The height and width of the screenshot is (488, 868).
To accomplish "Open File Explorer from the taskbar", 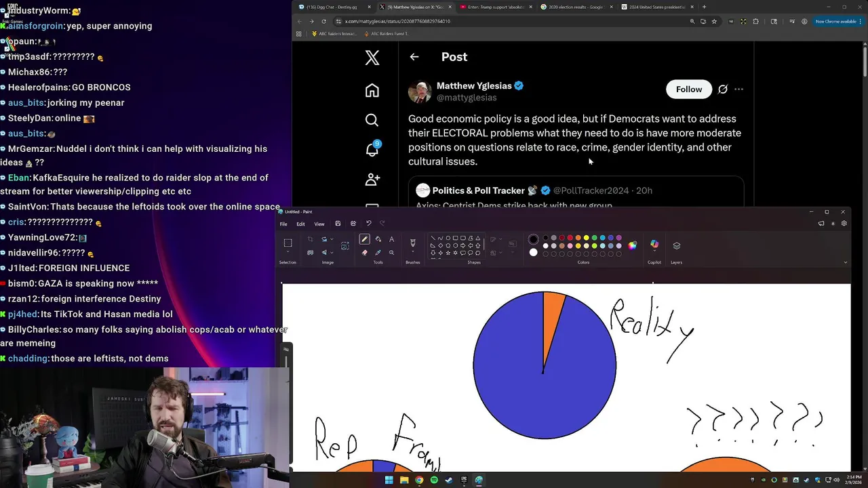I will pyautogui.click(x=404, y=480).
